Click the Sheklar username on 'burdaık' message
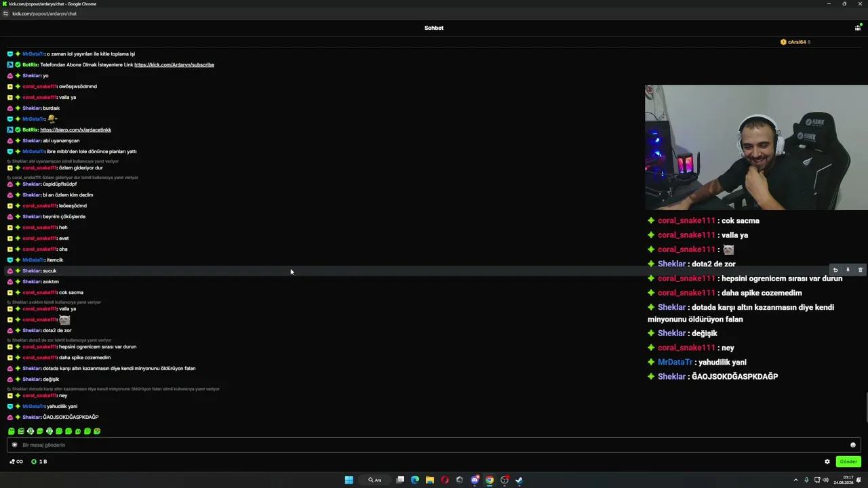Image resolution: width=868 pixels, height=488 pixels. [x=31, y=108]
